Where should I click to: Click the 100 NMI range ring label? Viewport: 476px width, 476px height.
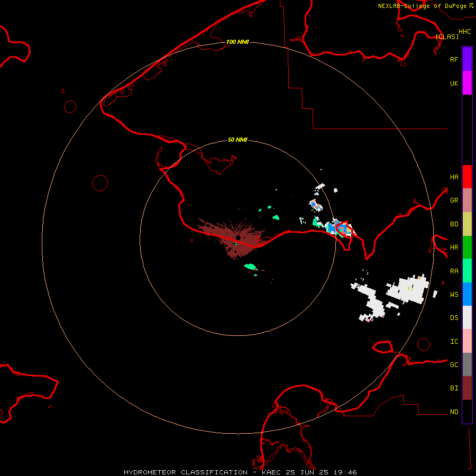coord(237,42)
